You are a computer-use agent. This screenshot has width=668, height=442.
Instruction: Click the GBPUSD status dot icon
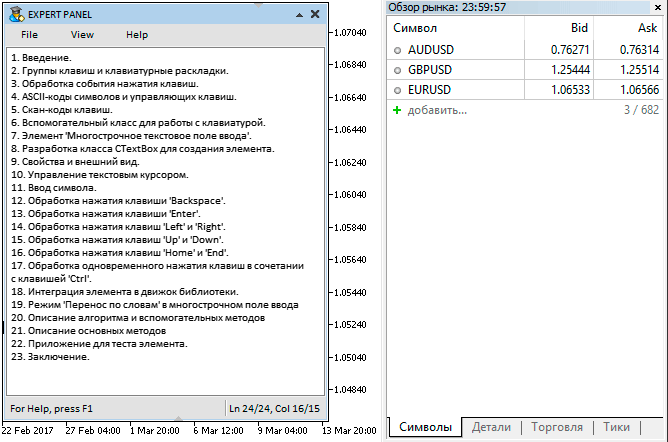pyautogui.click(x=397, y=70)
